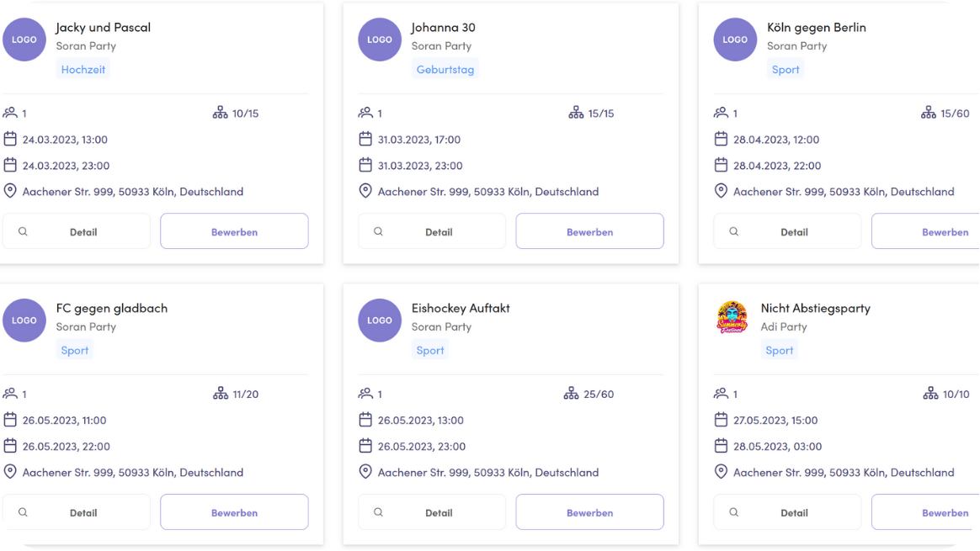Open Detail for Jacky und Pascal
The image size is (980, 551).
tap(77, 231)
